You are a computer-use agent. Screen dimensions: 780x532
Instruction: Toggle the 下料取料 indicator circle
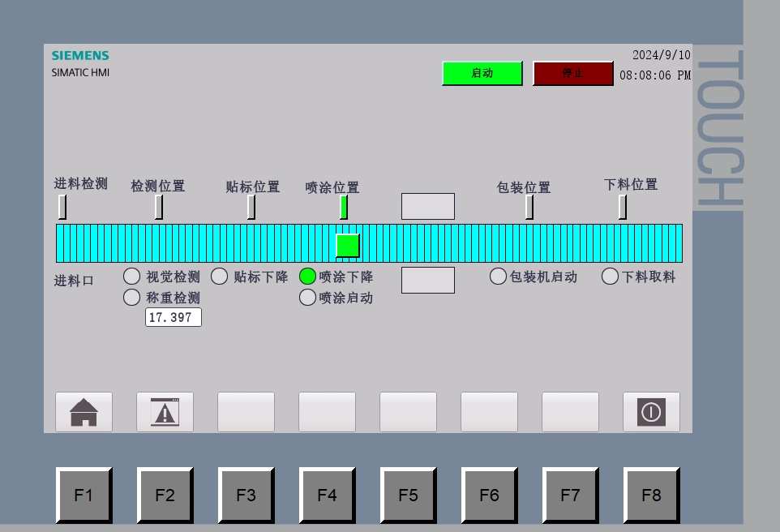(x=610, y=277)
